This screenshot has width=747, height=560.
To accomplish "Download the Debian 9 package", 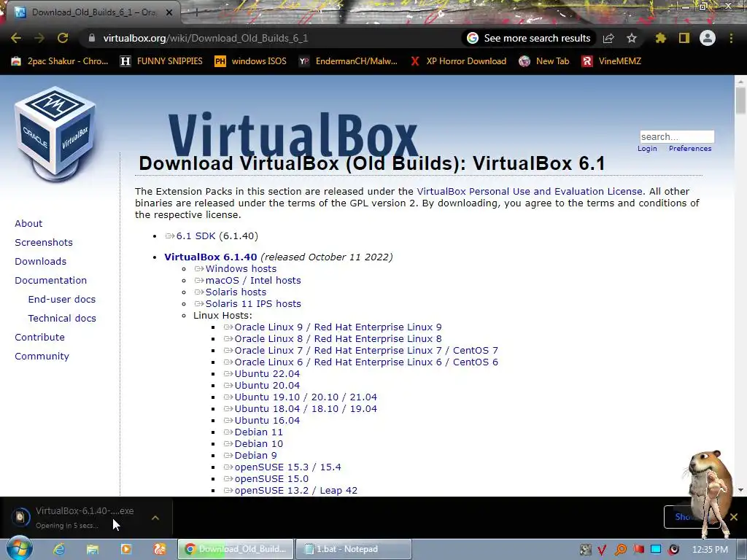I will pos(251,455).
